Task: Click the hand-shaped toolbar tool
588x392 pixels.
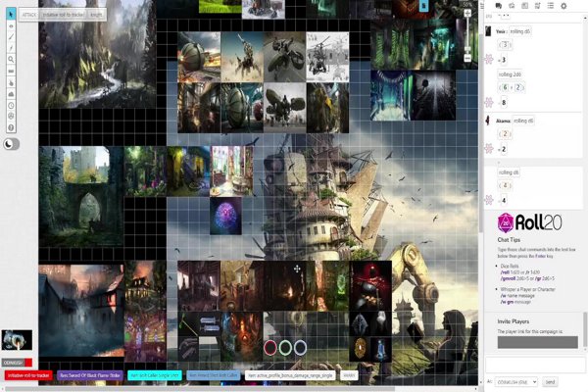Action: [x=11, y=82]
